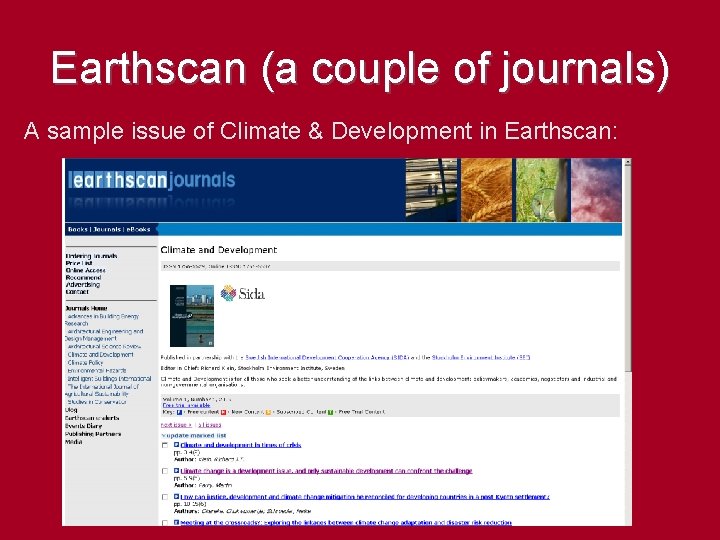Tick checkbox for 'Climate change is a development issue'
720x540 pixels.
(x=165, y=471)
